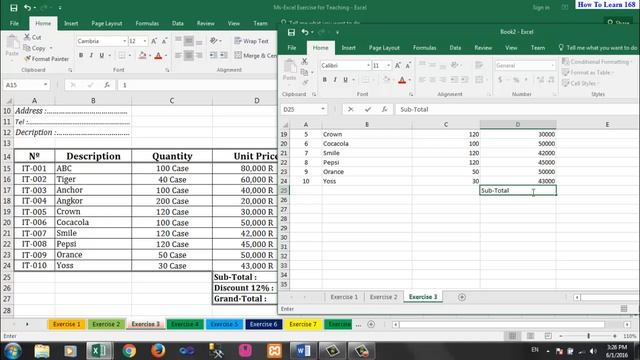640x360 pixels.
Task: Select yellow Exercise 7 sheet tab in back window
Action: click(x=303, y=324)
